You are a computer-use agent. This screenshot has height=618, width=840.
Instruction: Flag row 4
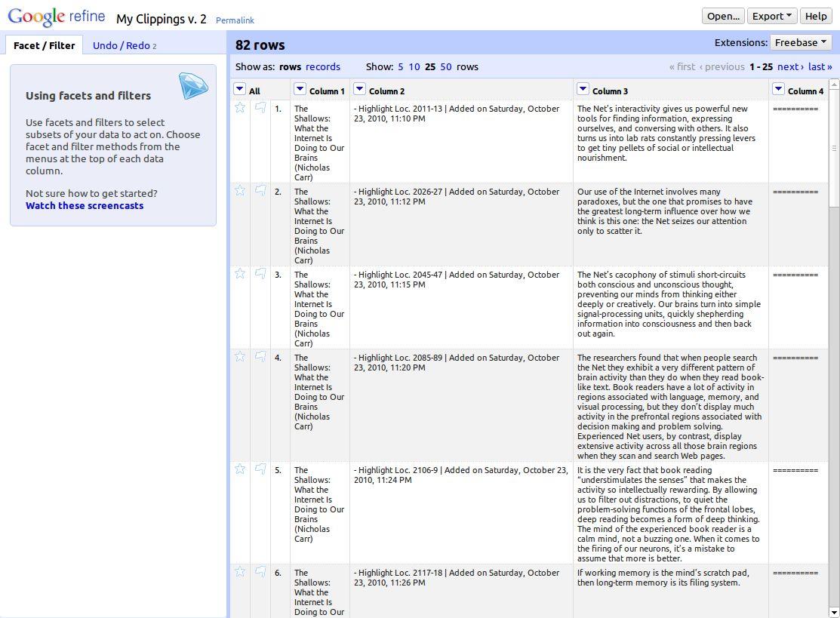coord(260,357)
